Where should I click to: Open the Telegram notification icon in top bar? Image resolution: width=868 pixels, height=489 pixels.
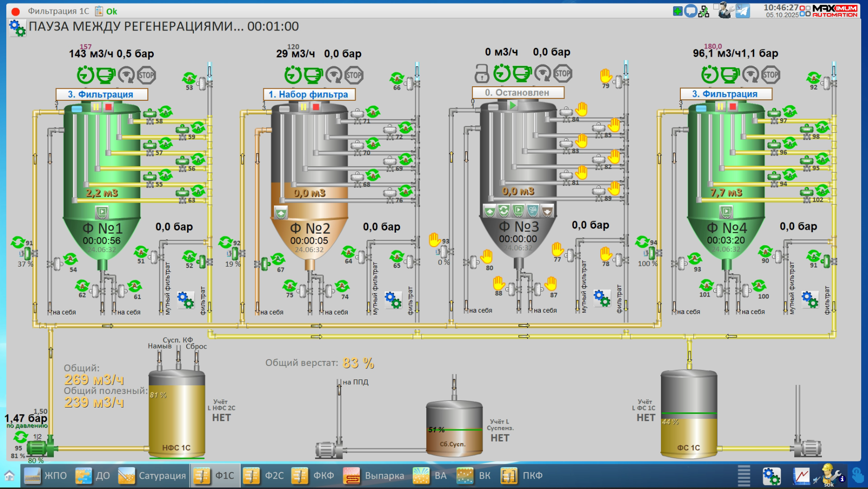click(x=742, y=11)
